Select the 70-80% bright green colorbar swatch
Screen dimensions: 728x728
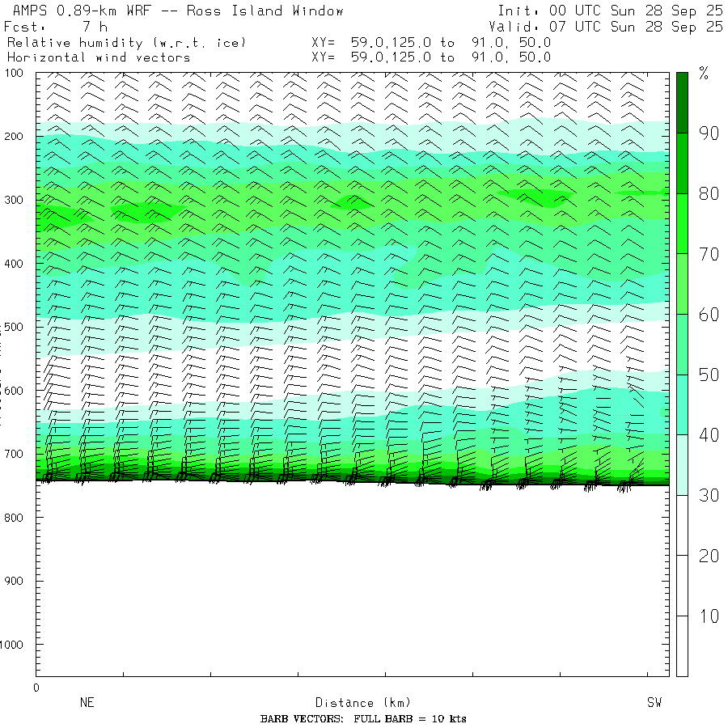[x=682, y=224]
